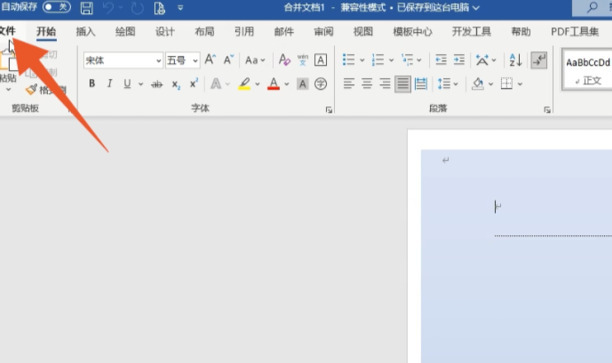Screen dimensions: 612x363
Task: Click the Clear Formatting icon
Action: (x=284, y=60)
